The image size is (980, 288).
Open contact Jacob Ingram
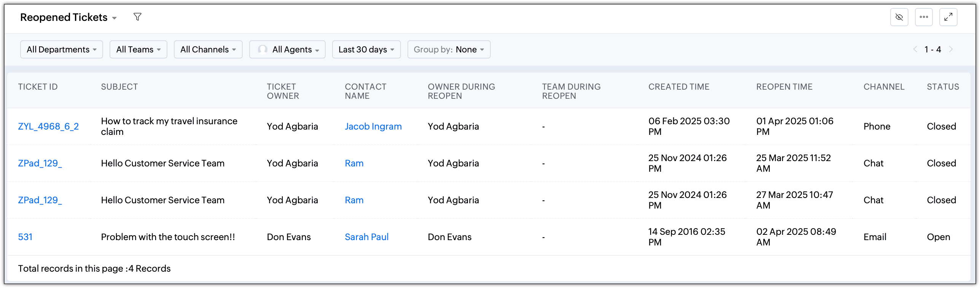(x=373, y=127)
